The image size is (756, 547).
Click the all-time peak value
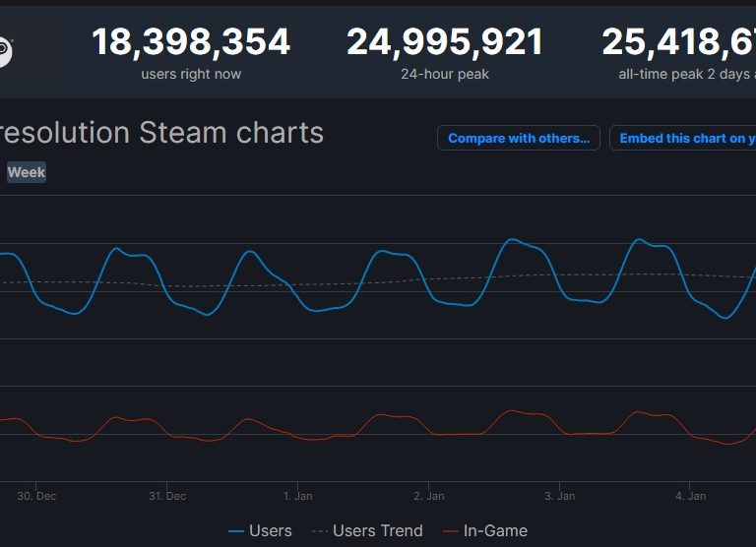point(678,42)
